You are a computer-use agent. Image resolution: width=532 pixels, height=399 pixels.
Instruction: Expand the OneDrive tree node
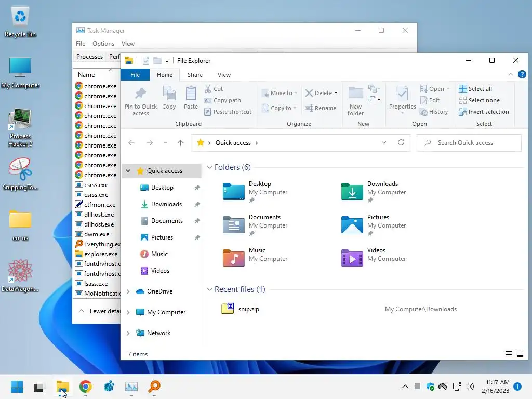click(128, 291)
